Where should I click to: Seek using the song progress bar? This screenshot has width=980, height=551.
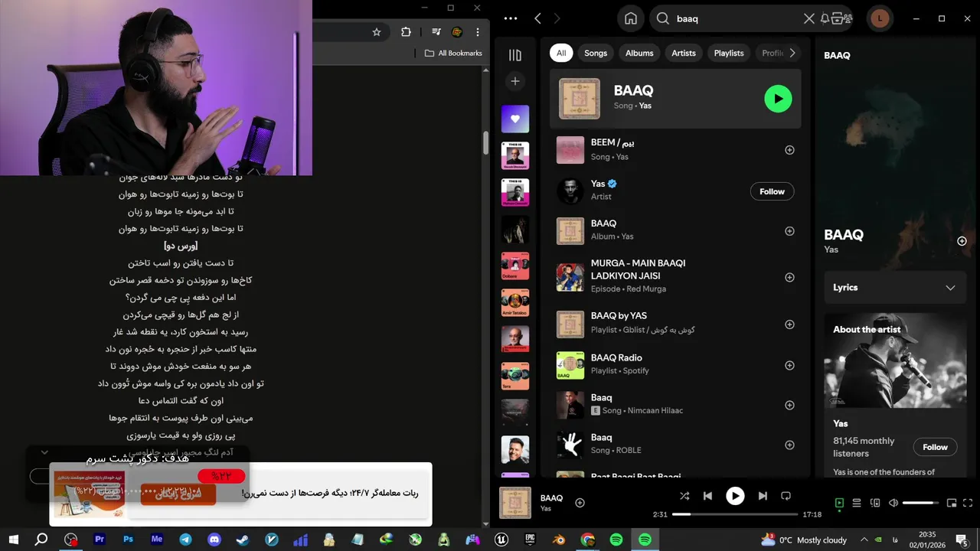(735, 514)
